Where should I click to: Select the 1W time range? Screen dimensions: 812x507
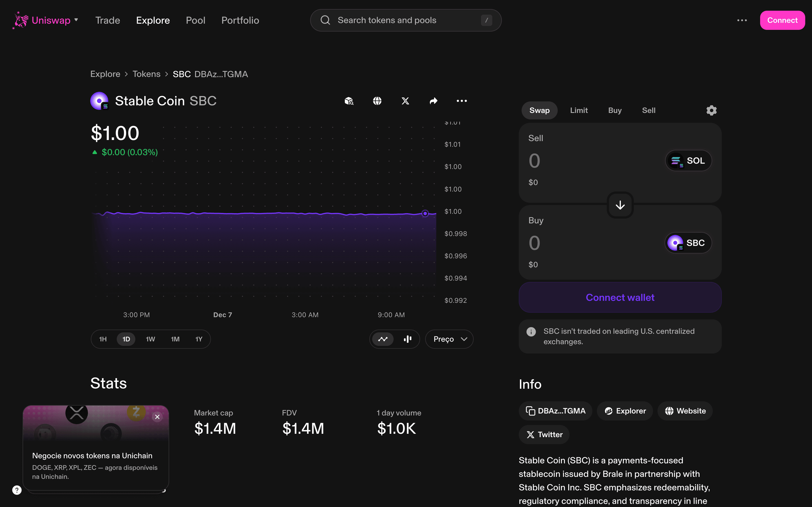click(x=150, y=339)
